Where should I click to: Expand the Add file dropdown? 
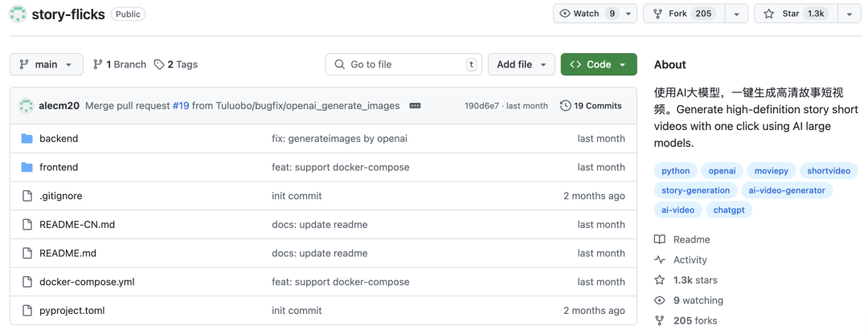[522, 64]
